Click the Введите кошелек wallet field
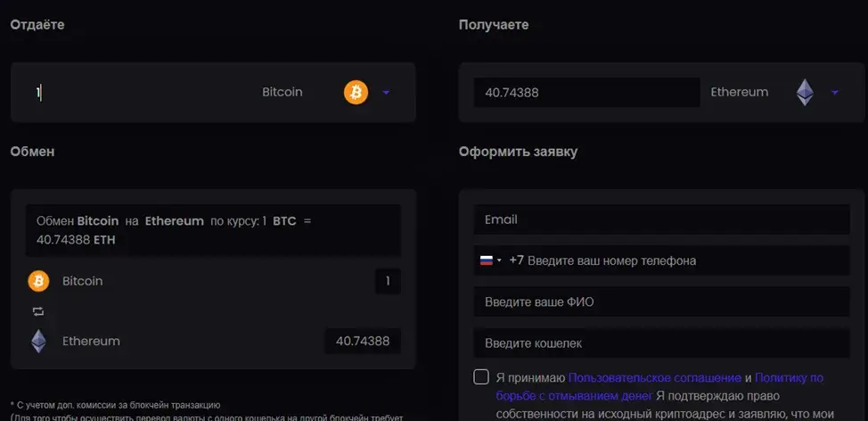Image resolution: width=868 pixels, height=421 pixels. (x=661, y=343)
